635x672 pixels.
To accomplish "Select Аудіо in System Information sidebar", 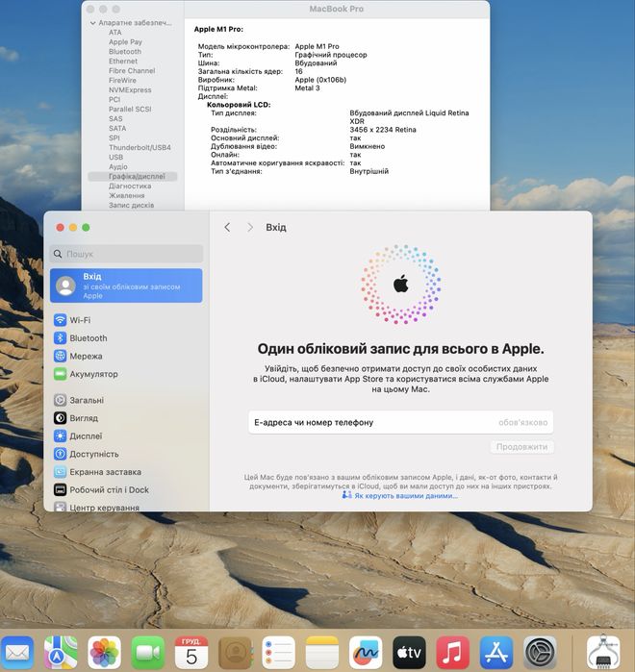I will [118, 166].
